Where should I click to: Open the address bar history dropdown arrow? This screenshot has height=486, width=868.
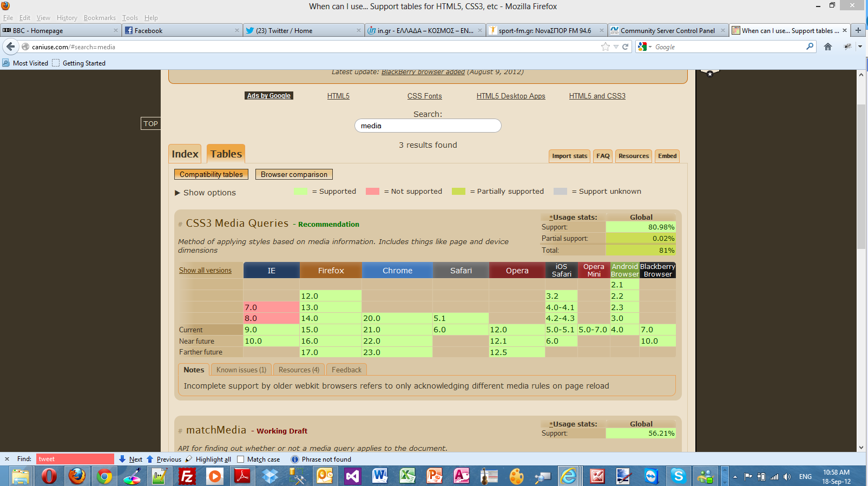[x=616, y=47]
